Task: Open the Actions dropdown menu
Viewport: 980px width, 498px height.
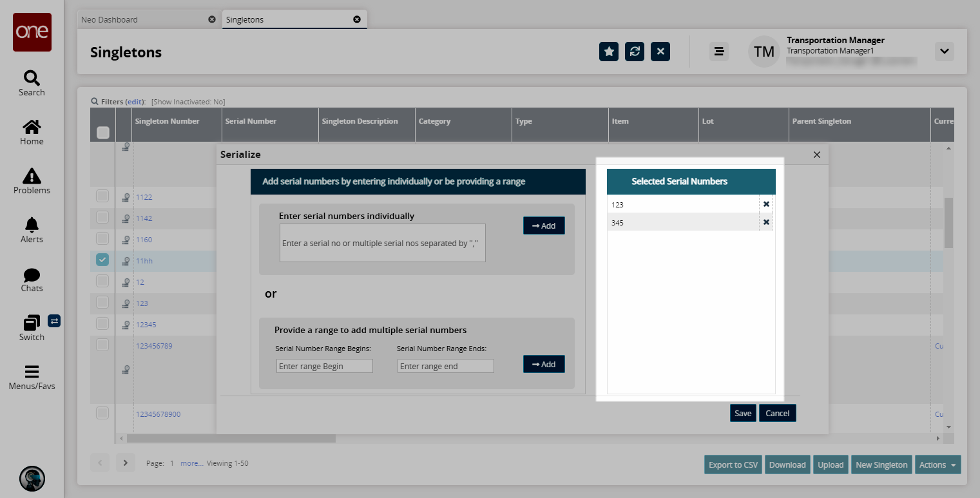Action: pyautogui.click(x=937, y=464)
